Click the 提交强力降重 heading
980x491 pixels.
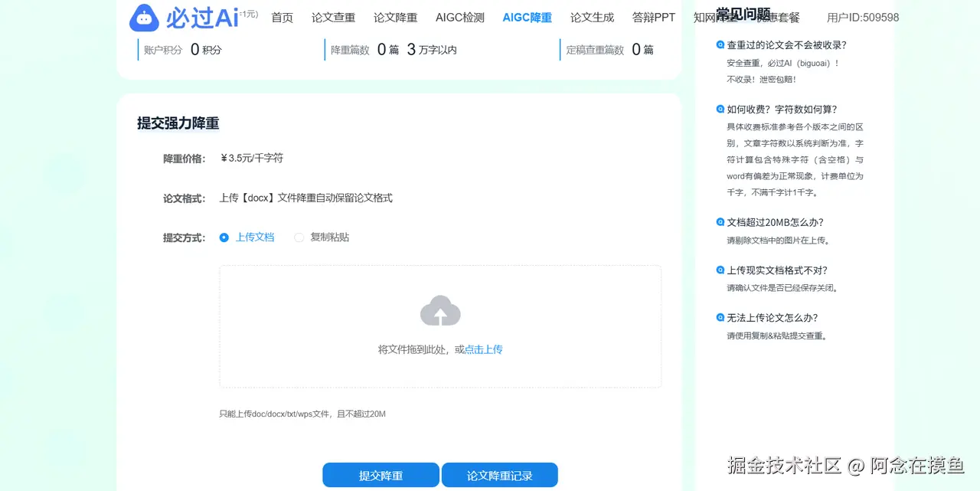(178, 123)
